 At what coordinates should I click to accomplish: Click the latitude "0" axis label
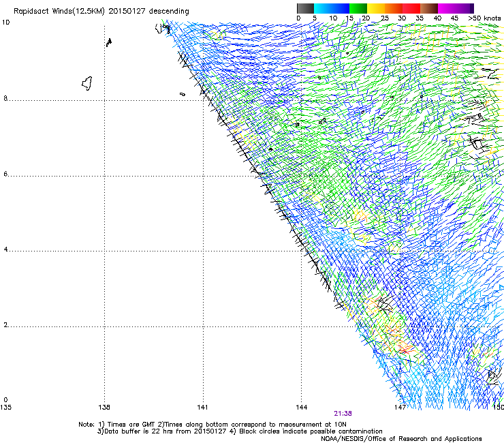click(x=5, y=400)
